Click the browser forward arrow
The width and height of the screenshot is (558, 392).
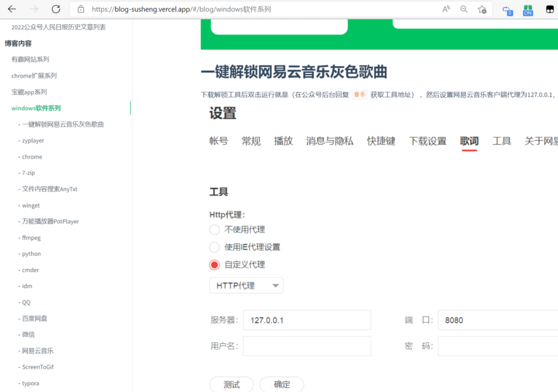click(x=34, y=9)
